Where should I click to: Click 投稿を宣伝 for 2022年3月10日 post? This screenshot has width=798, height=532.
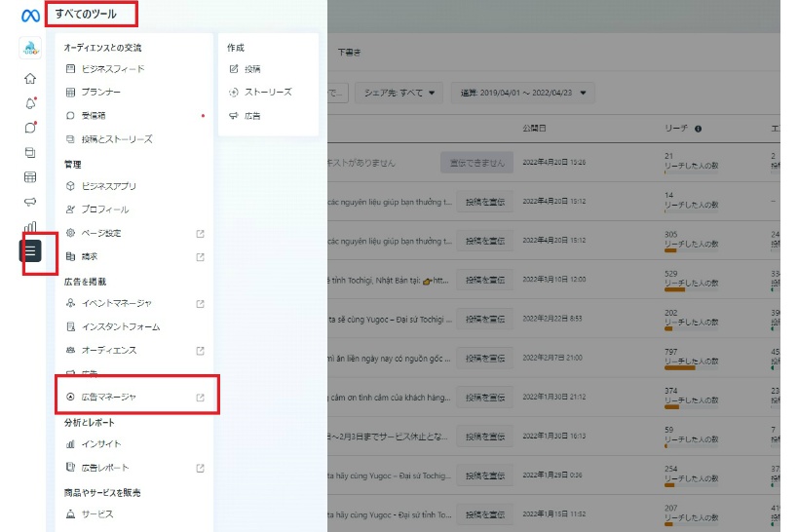[485, 280]
